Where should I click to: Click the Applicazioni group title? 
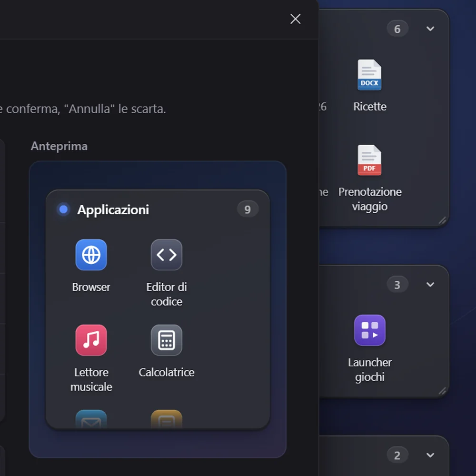(113, 210)
